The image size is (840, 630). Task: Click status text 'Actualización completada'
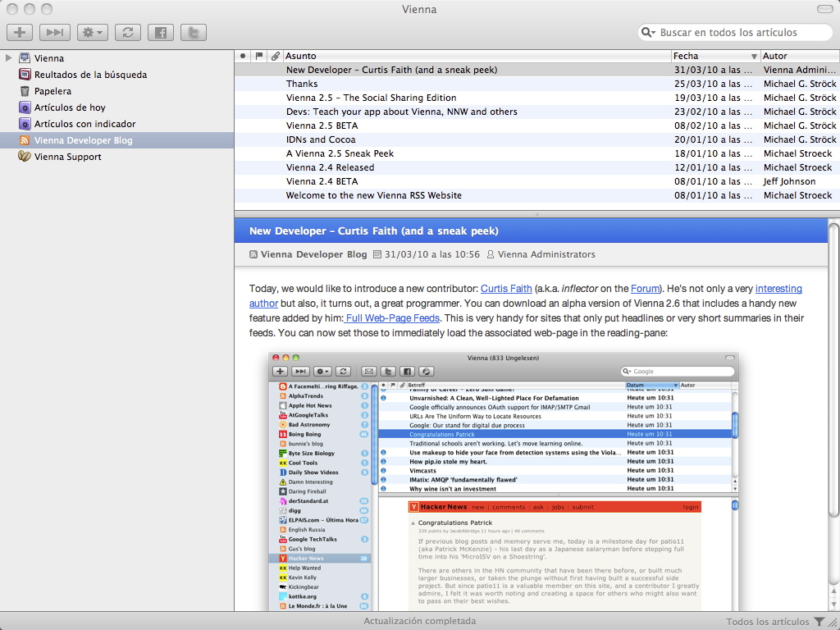pos(419,621)
